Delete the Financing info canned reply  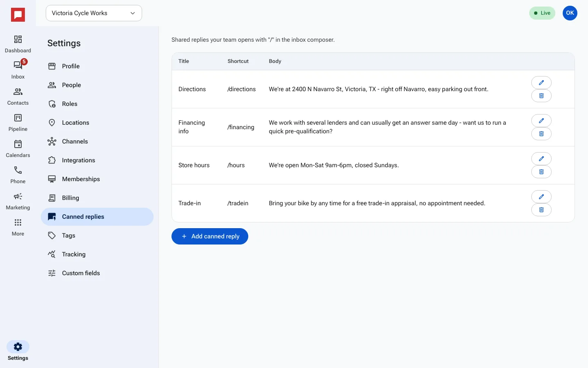(x=541, y=134)
